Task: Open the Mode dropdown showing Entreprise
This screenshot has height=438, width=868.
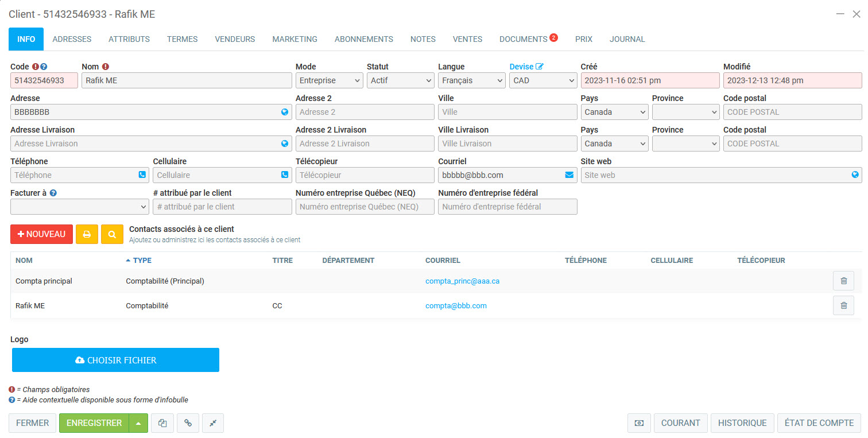Action: coord(330,80)
